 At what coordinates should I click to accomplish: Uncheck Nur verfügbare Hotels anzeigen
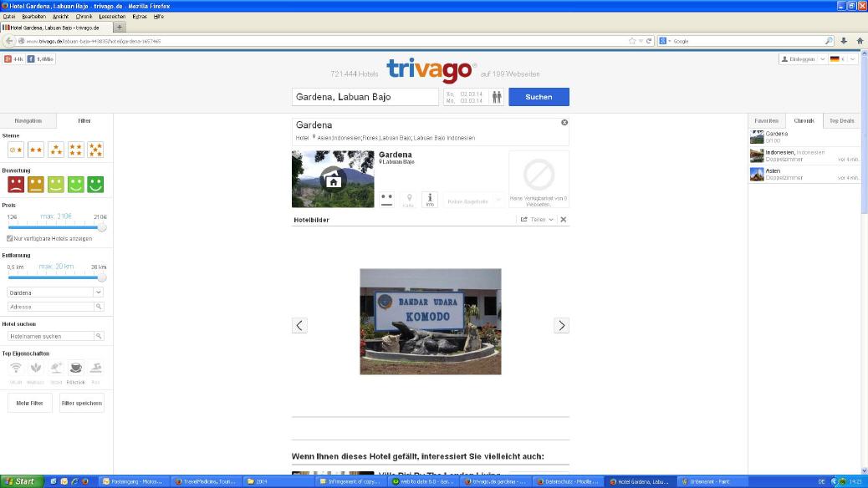[10, 238]
